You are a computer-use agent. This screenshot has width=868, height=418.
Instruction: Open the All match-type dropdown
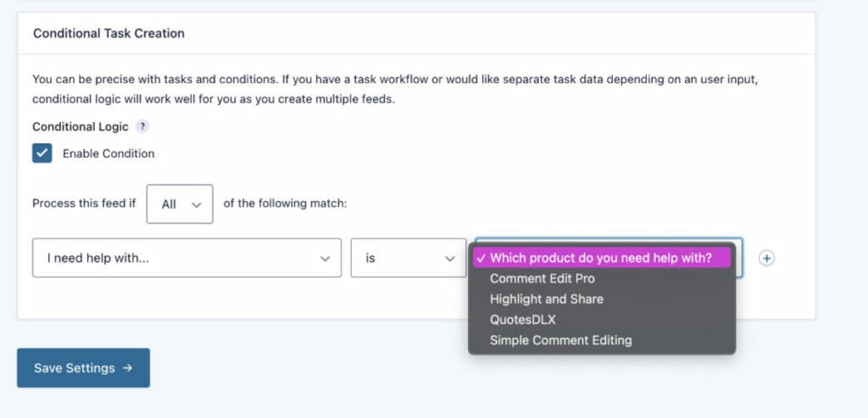click(x=179, y=204)
